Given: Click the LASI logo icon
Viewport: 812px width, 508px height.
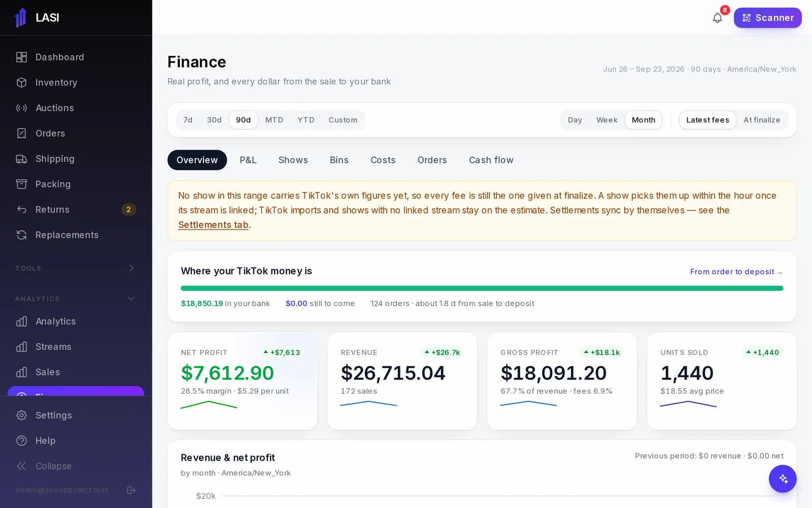Looking at the screenshot, I should point(21,18).
